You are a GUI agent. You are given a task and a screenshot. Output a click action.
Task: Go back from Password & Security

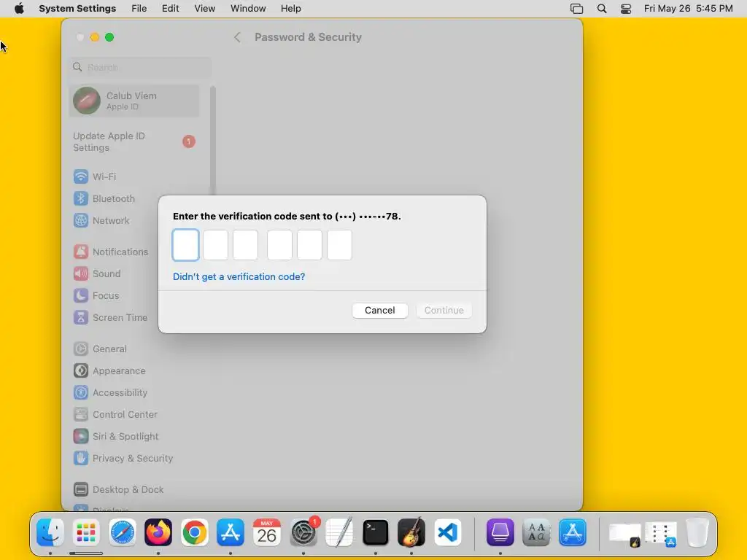pyautogui.click(x=237, y=37)
